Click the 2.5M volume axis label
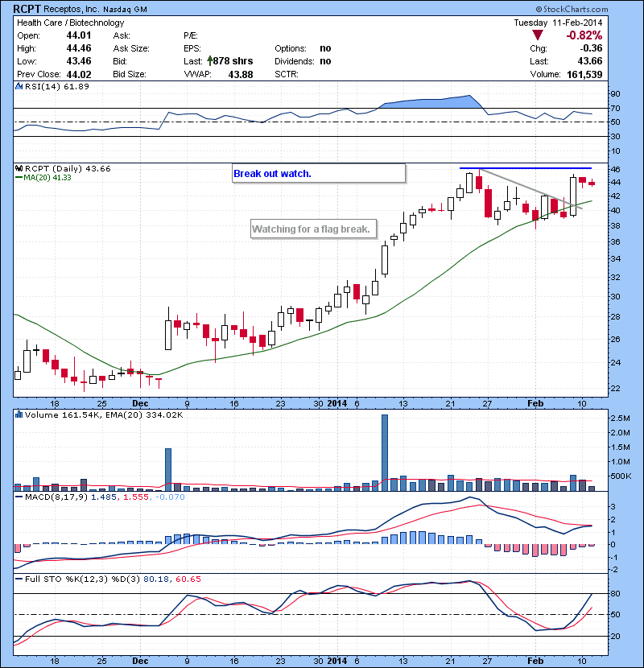The image size is (644, 668). 620,419
